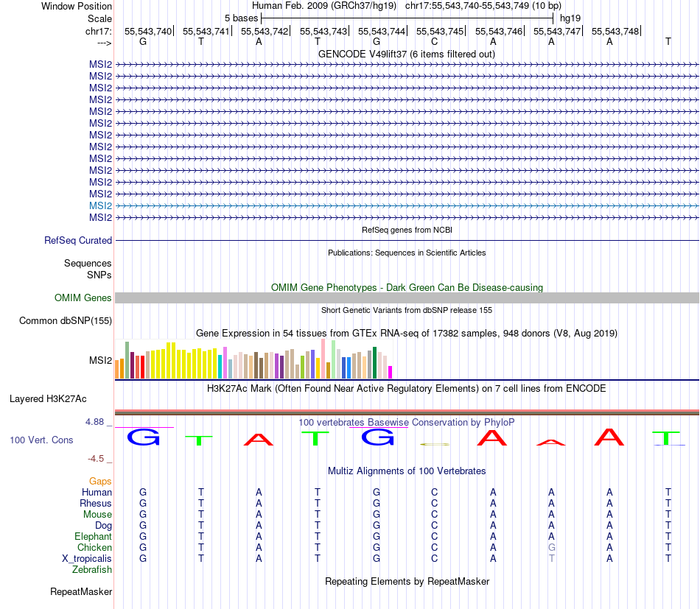Click the green T conservation logo furthest right
The image size is (700, 609).
(667, 438)
